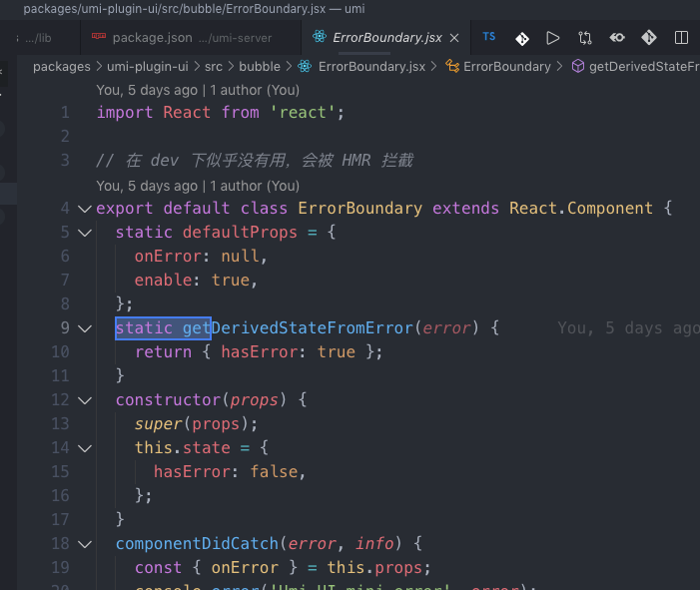The width and height of the screenshot is (700, 590).
Task: Click the React icon in breadcrumb
Action: pyautogui.click(x=305, y=67)
